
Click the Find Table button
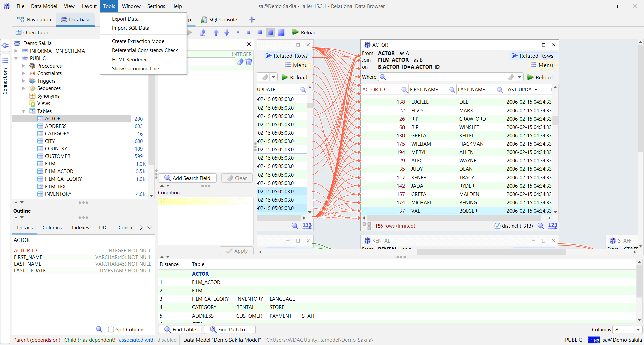(x=180, y=330)
